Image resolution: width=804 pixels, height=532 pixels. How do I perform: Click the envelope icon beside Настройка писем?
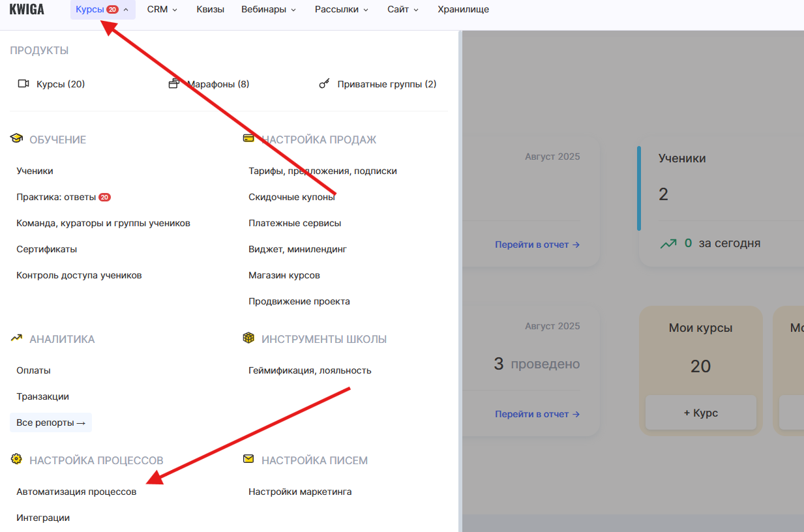tap(248, 458)
